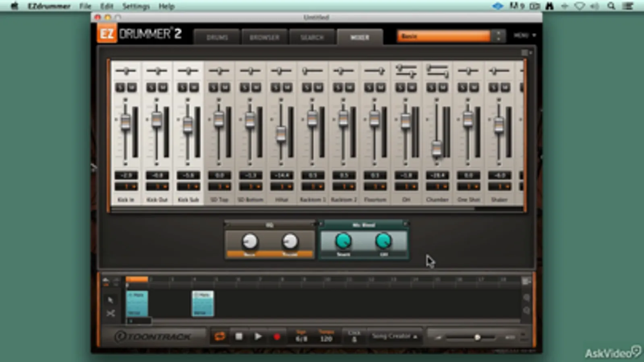Open output selector of OH channel
The width and height of the screenshot is (644, 362).
pos(406,187)
